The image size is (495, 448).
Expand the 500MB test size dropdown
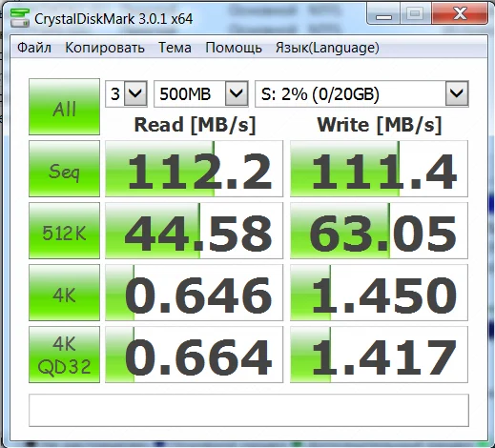[237, 93]
